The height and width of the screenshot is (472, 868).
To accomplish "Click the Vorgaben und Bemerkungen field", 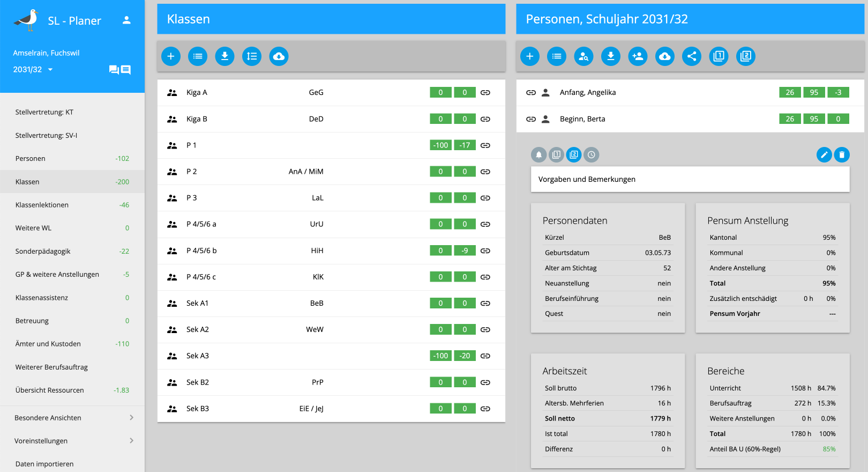I will 690,180.
